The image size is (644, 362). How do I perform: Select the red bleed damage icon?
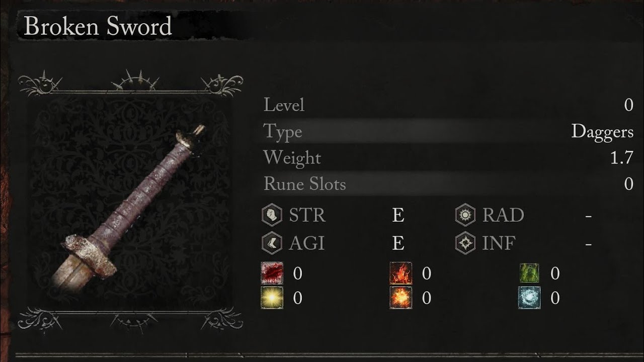click(272, 273)
